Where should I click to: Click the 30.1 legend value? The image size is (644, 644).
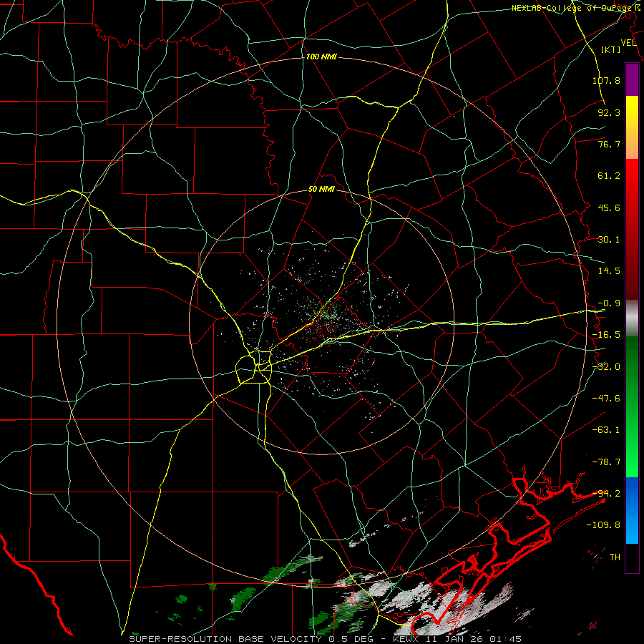tap(609, 240)
